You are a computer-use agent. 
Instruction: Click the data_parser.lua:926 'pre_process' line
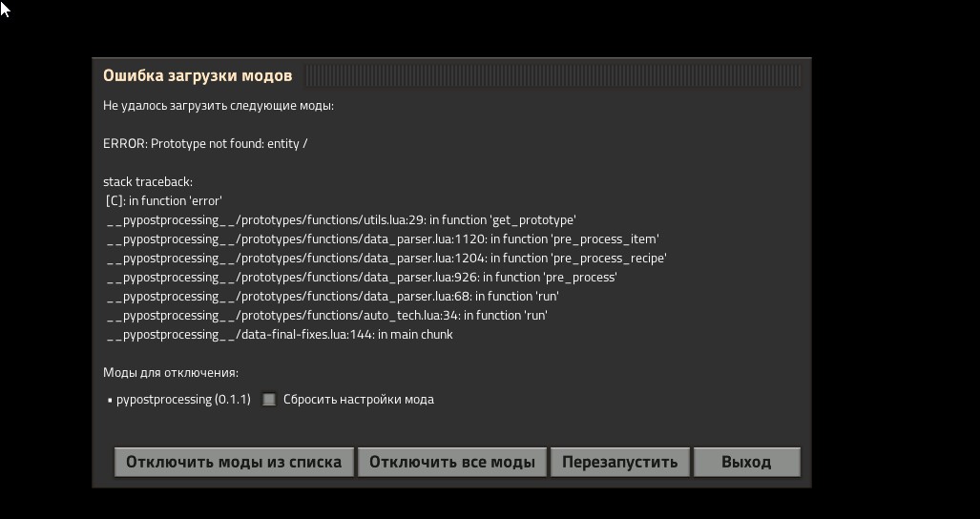coord(362,277)
